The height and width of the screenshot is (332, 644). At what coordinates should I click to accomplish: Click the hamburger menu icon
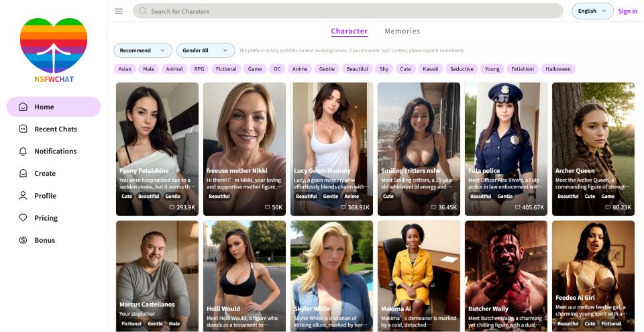[119, 11]
